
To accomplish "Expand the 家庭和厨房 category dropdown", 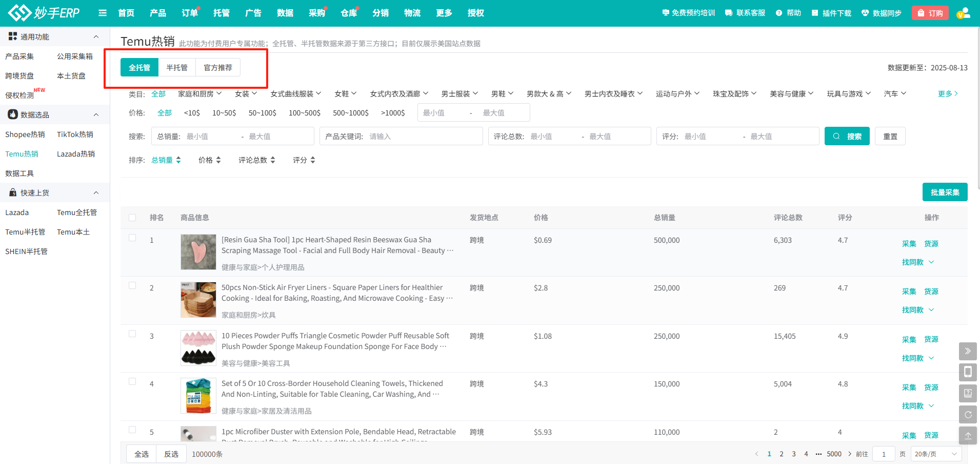I will pos(200,94).
